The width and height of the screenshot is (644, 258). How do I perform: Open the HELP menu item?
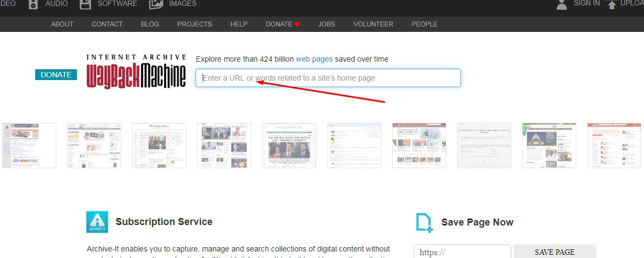pyautogui.click(x=239, y=24)
